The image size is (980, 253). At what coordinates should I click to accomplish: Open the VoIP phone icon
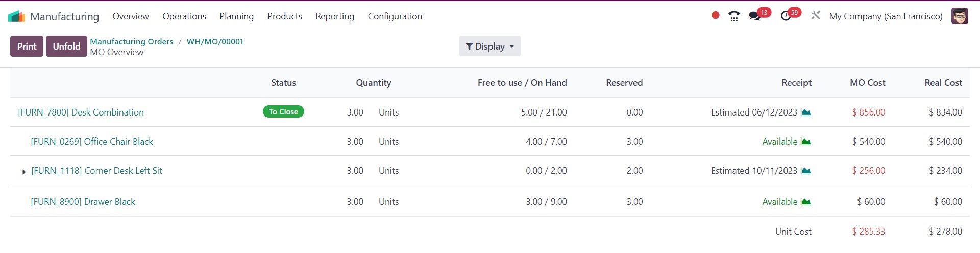(x=734, y=16)
